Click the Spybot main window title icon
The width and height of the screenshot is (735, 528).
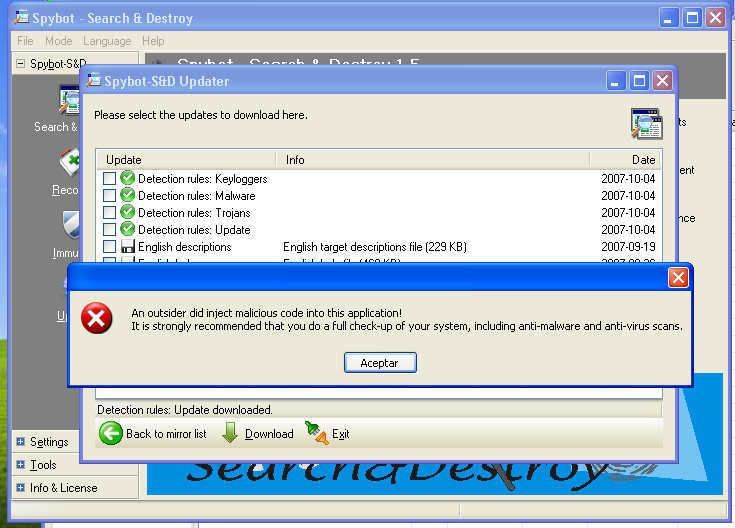pos(22,17)
